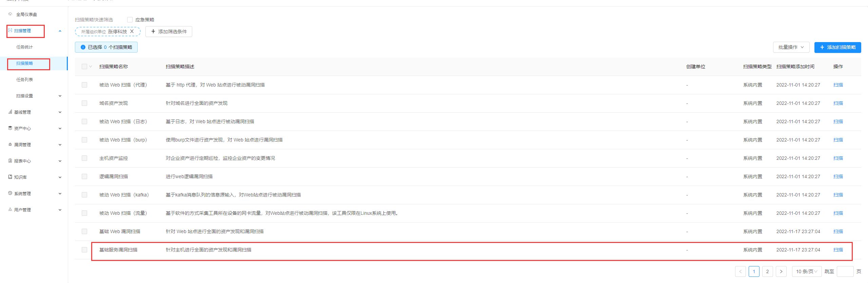Click the 资产中心 layers icon
The image size is (868, 283).
click(10, 128)
